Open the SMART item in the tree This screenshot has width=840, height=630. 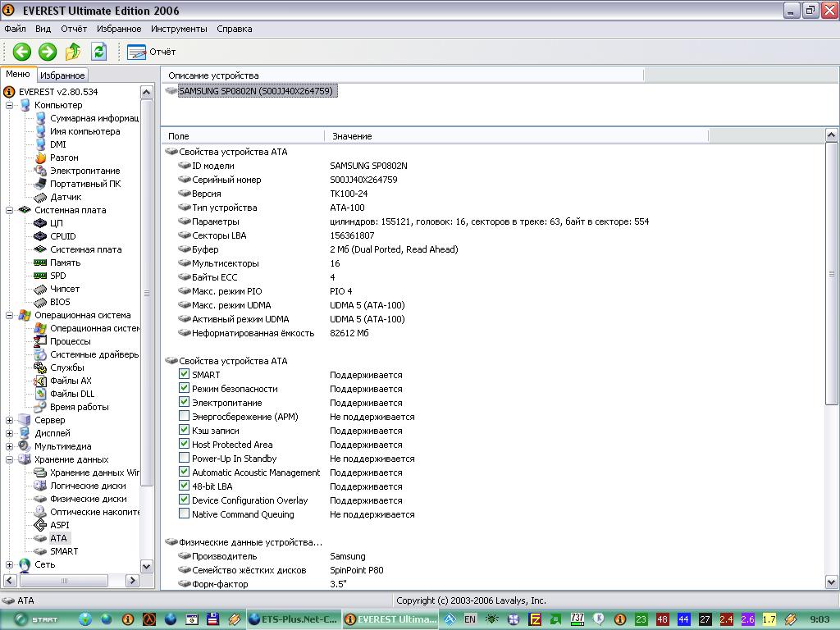(x=64, y=551)
